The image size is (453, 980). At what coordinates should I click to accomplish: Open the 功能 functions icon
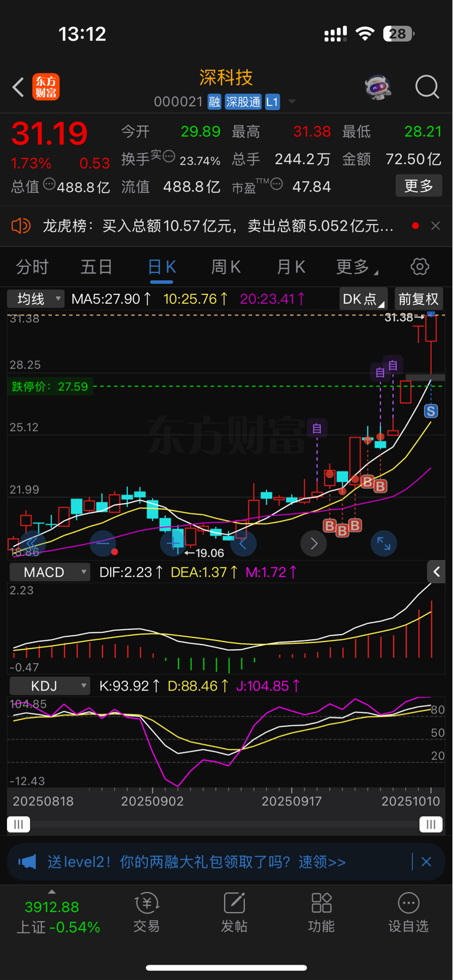(321, 912)
